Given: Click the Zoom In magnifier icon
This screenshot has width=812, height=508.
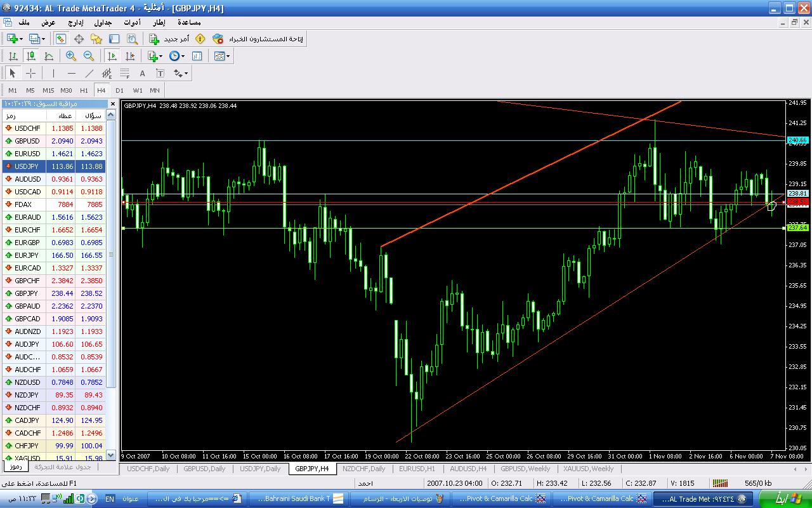Looking at the screenshot, I should coord(71,56).
